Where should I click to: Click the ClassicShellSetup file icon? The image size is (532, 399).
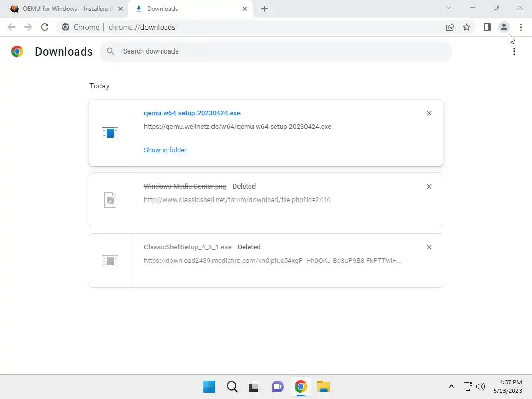pyautogui.click(x=110, y=261)
